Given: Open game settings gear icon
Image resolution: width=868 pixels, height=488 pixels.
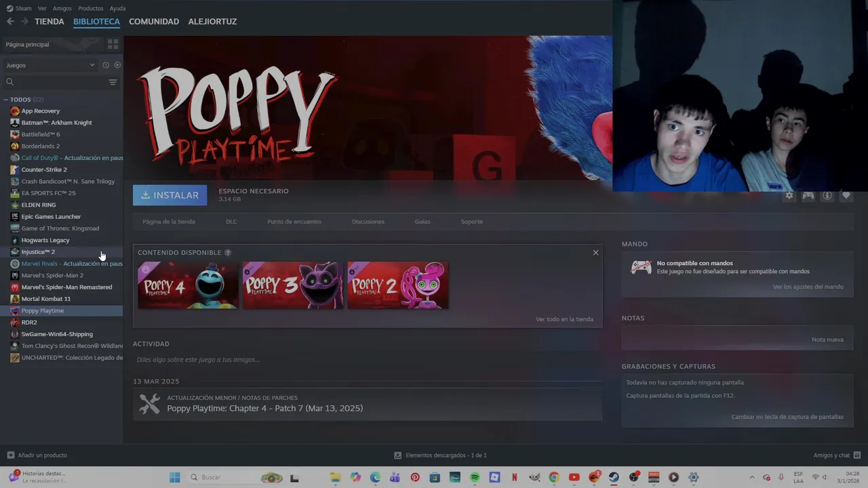Looking at the screenshot, I should 789,195.
